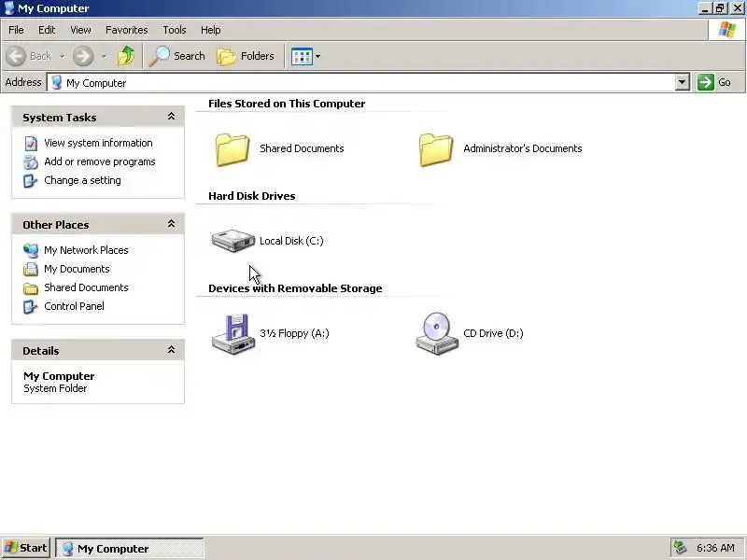The image size is (747, 560).
Task: Click the Control Panel sidebar icon
Action: click(x=31, y=307)
